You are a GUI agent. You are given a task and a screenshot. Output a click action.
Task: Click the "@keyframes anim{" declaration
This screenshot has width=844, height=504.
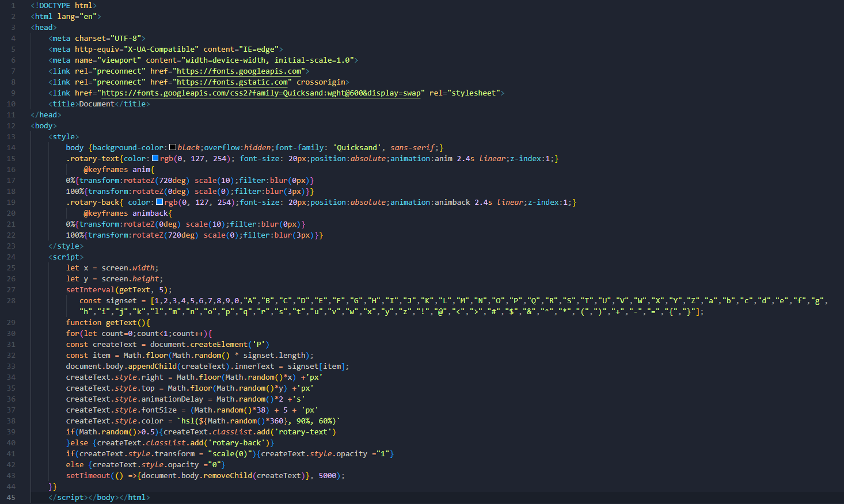tap(119, 170)
